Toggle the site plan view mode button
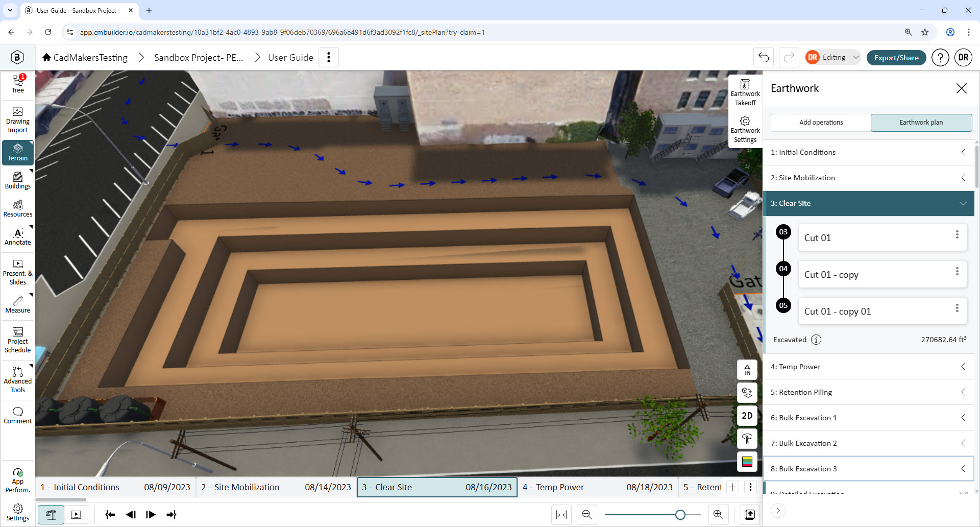The image size is (980, 527). tap(51, 515)
